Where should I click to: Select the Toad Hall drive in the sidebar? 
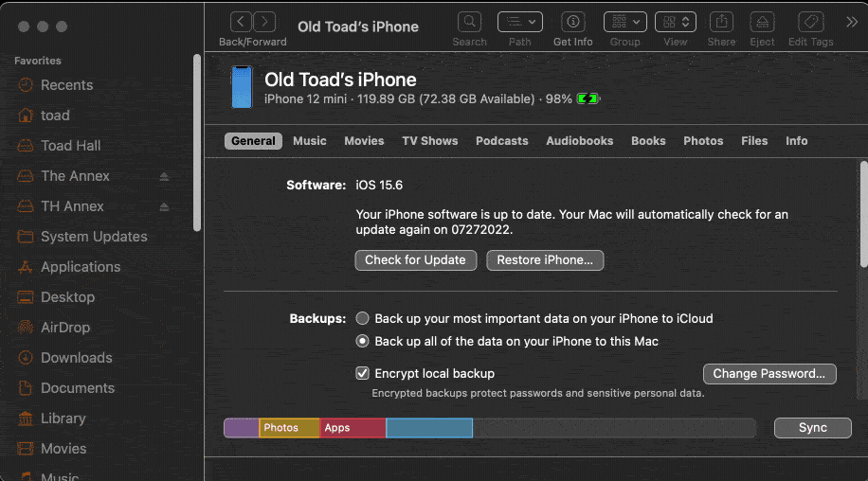point(70,146)
